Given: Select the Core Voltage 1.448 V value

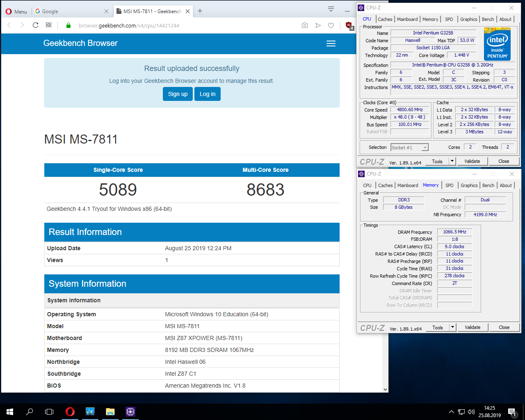Looking at the screenshot, I should coord(461,55).
